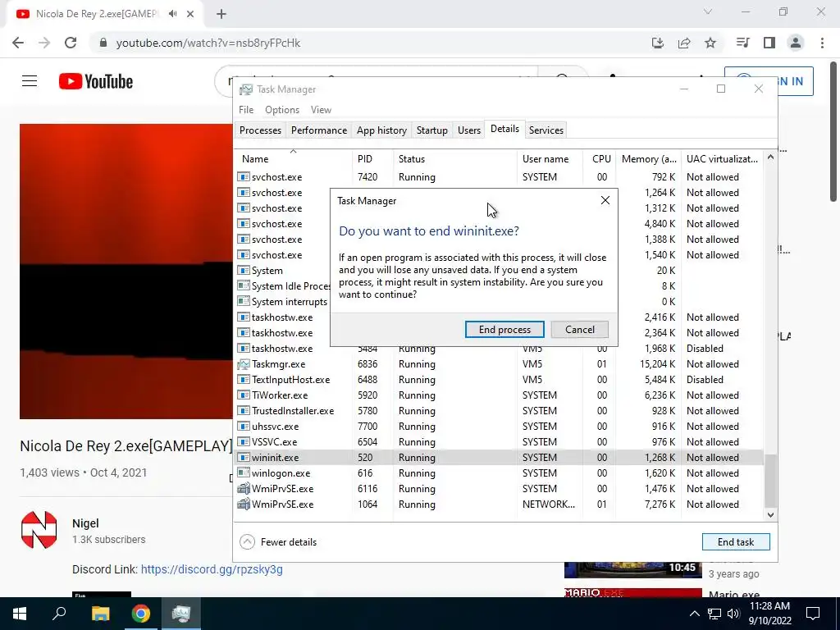Switch to the Startup tab

tap(431, 130)
